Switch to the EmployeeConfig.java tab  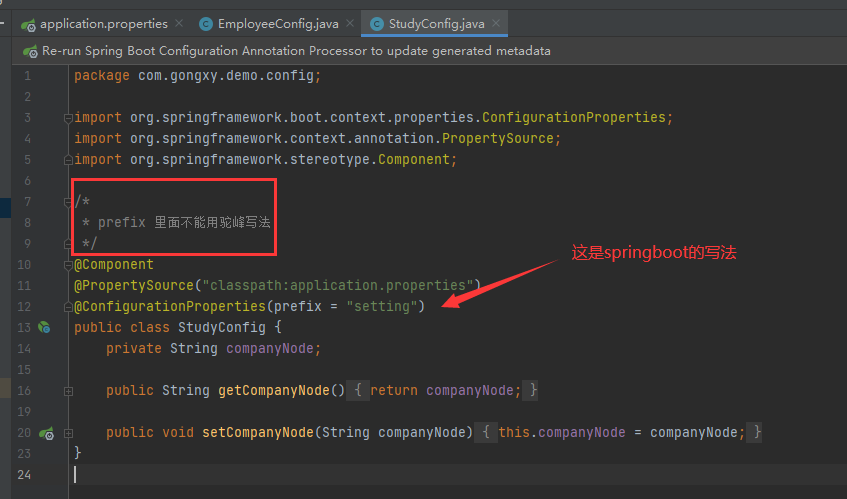(x=278, y=24)
